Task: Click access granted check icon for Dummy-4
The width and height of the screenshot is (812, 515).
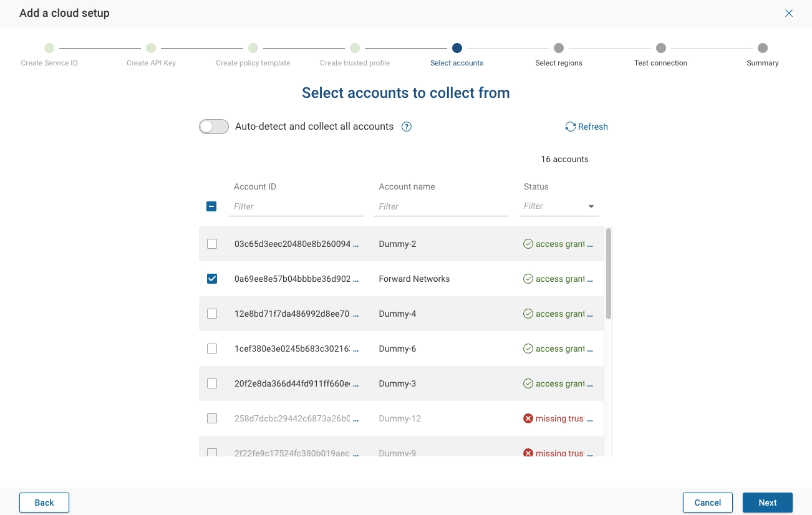Action: 528,314
